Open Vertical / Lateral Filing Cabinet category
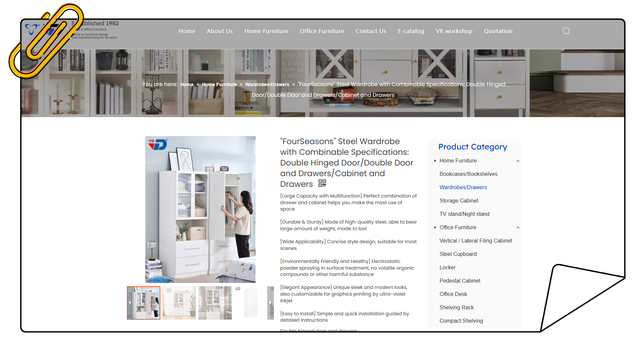644x351 pixels. 475,241
